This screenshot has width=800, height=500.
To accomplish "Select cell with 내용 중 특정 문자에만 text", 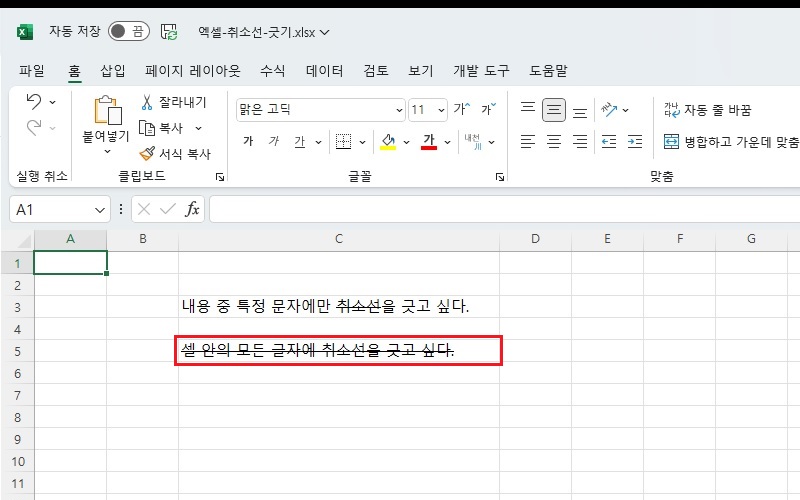I will click(339, 307).
